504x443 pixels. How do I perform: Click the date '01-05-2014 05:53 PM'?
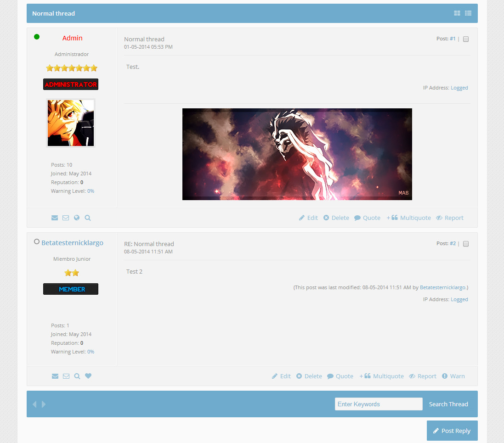click(x=148, y=47)
